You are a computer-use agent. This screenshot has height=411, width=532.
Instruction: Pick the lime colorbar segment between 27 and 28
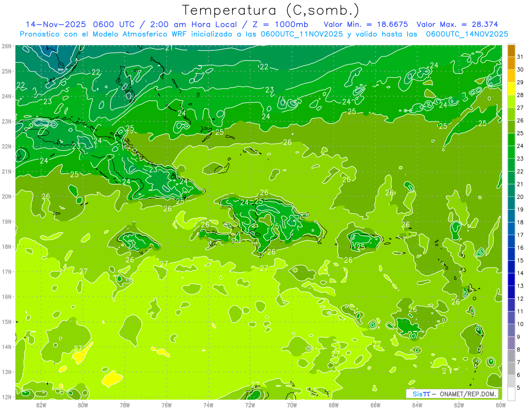(511, 102)
